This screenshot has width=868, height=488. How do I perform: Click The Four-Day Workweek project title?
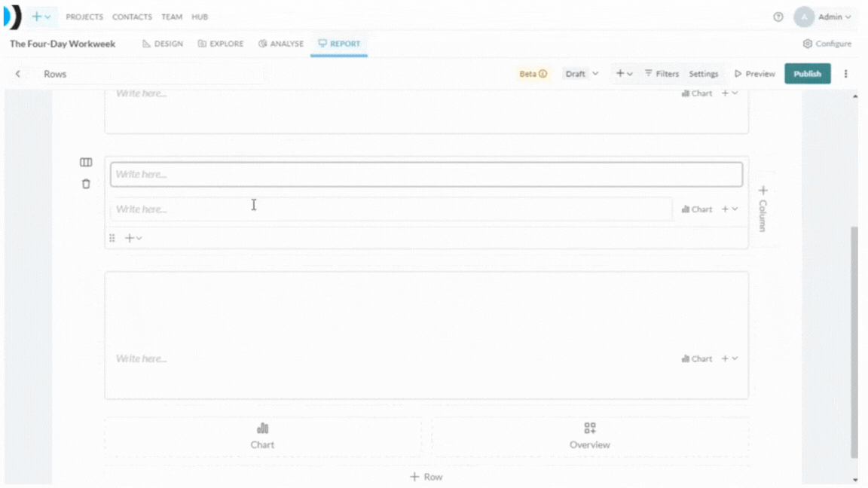[63, 44]
